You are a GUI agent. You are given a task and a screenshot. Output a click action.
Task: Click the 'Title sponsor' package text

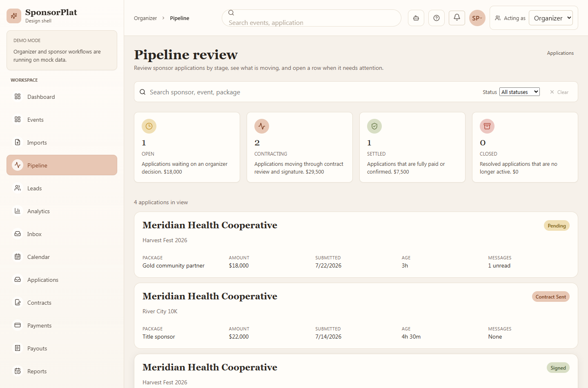tap(158, 337)
